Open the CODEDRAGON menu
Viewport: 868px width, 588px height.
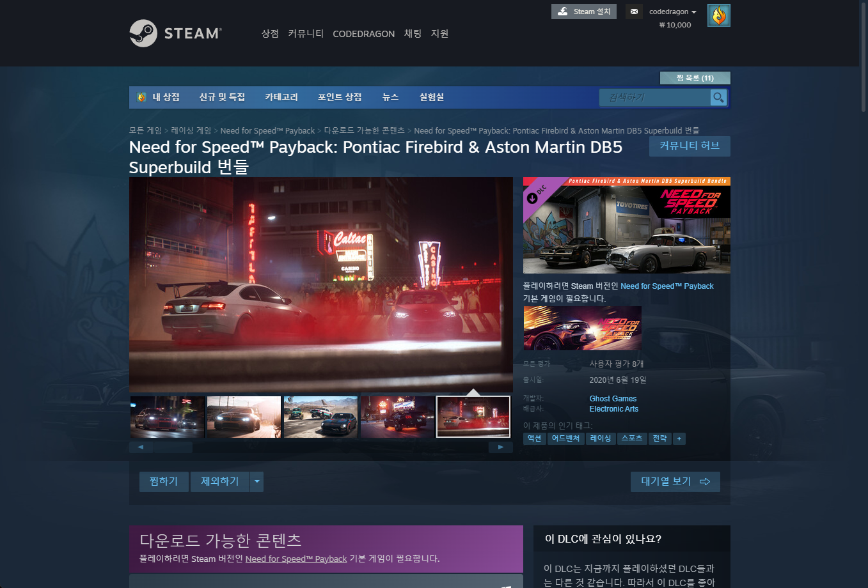click(364, 34)
